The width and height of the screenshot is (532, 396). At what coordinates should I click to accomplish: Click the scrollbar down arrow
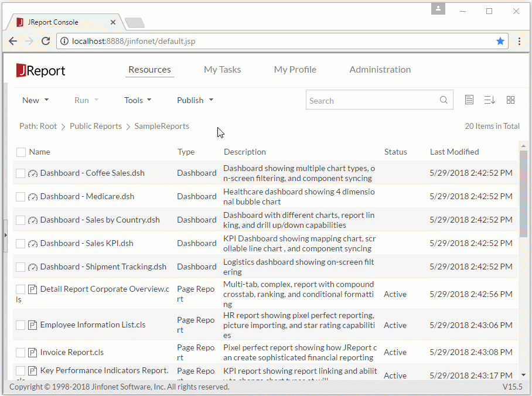(x=524, y=375)
